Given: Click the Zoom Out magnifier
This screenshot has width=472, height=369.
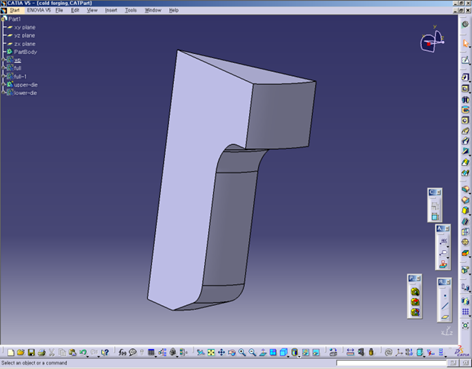Looking at the screenshot, I should pyautogui.click(x=252, y=352).
